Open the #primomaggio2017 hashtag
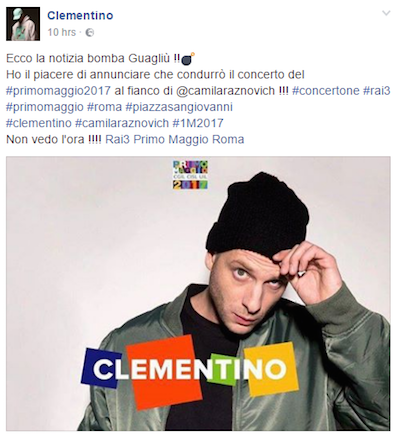This screenshot has height=438, width=400. click(58, 91)
